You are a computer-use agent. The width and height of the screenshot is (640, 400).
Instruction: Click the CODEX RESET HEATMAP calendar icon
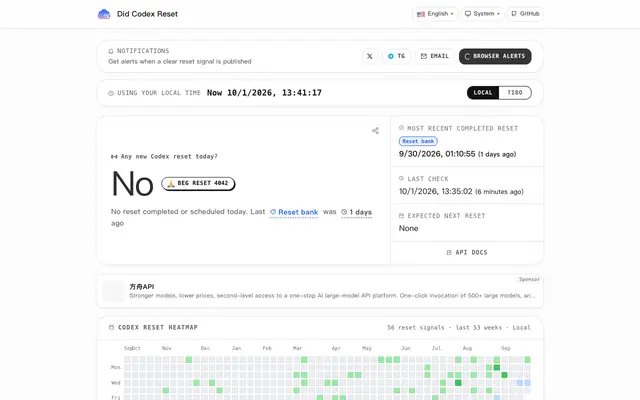[111, 327]
